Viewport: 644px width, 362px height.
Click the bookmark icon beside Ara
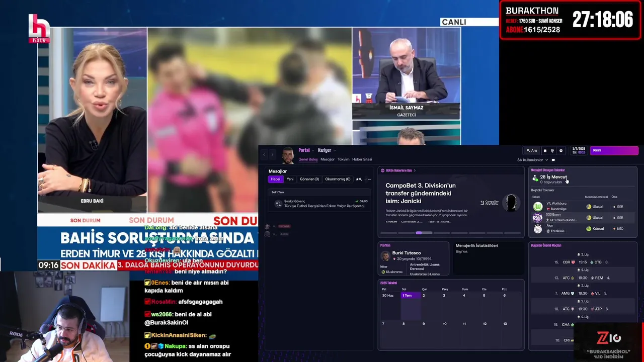545,150
